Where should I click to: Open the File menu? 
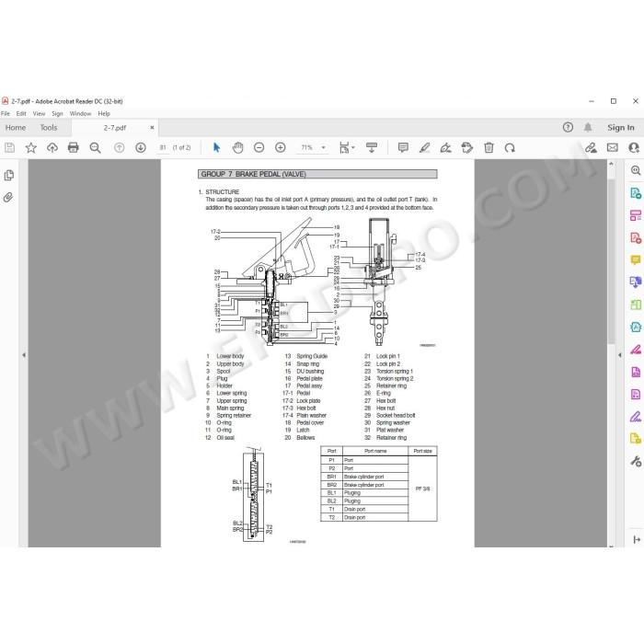[x=6, y=113]
